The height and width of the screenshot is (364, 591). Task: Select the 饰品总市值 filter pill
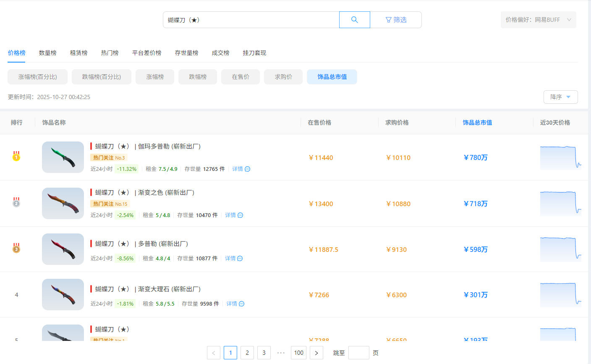pyautogui.click(x=332, y=77)
